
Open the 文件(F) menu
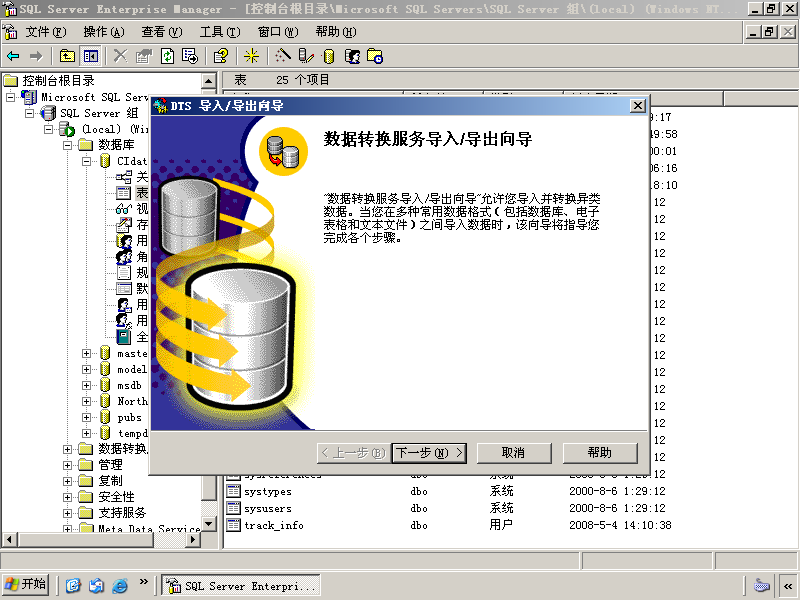click(x=46, y=32)
